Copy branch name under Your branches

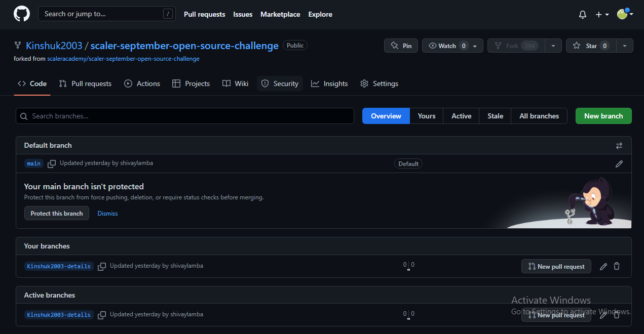point(102,266)
